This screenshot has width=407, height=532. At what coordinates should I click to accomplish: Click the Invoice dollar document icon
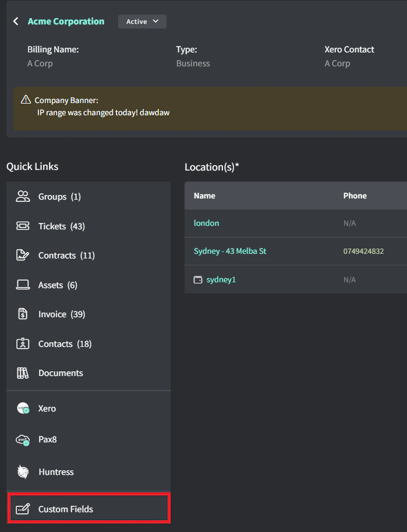click(23, 314)
